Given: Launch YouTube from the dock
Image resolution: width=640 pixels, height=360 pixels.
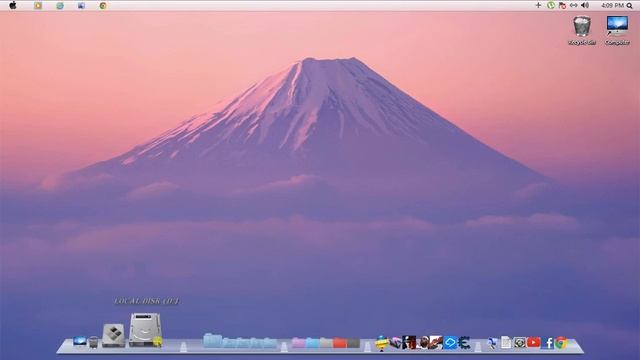Looking at the screenshot, I should coord(533,342).
